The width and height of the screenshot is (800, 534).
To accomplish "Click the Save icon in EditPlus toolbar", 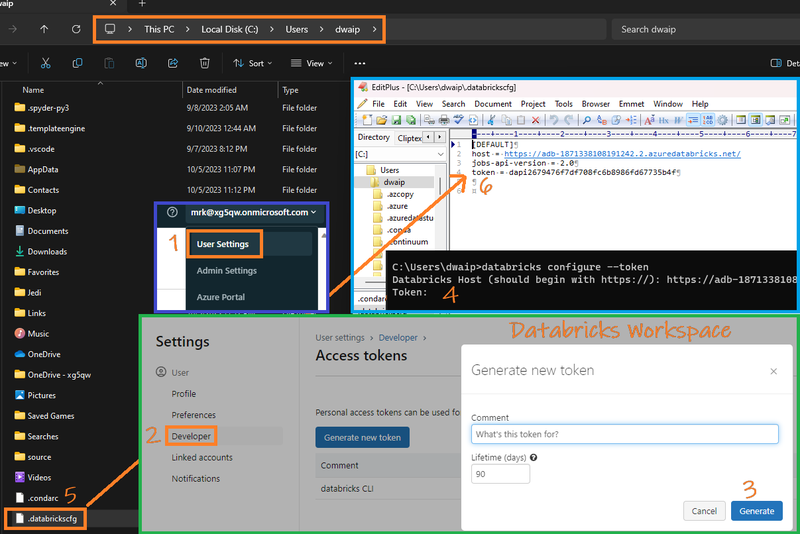I will pos(396,120).
